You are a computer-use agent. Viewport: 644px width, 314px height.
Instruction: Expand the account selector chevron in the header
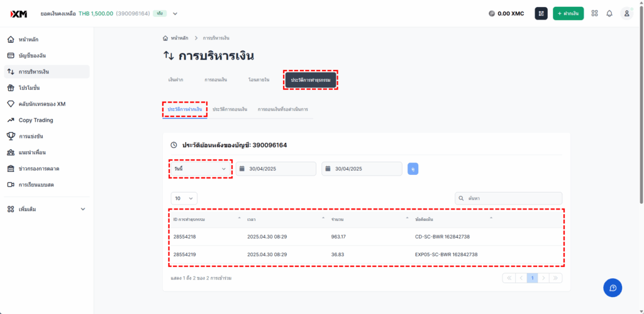[175, 14]
